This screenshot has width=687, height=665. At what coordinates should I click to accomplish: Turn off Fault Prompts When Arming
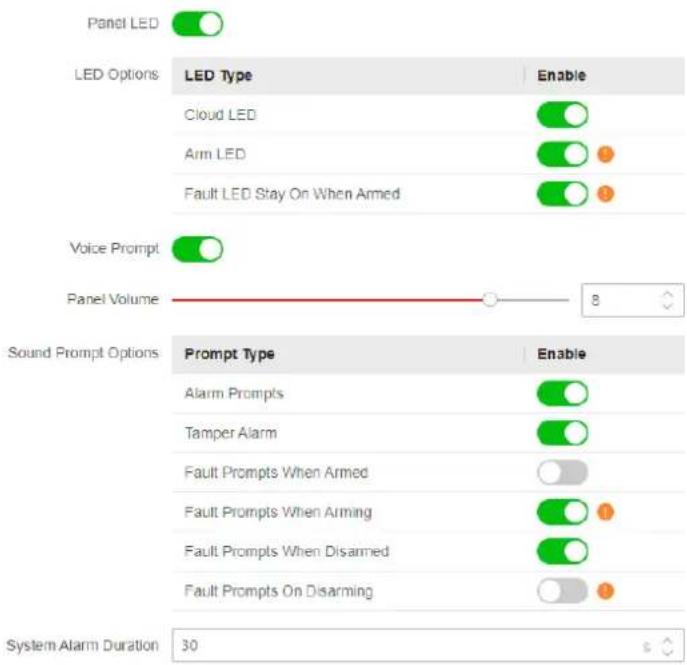click(563, 512)
